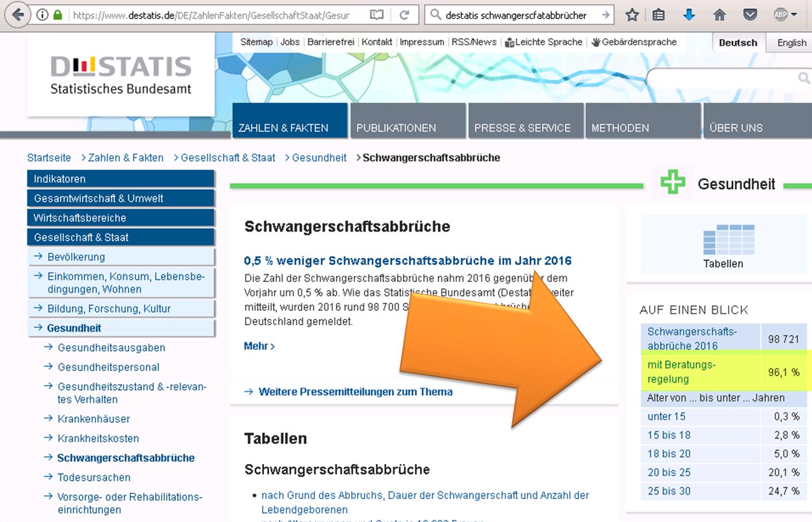The width and height of the screenshot is (812, 522).
Task: Click the Mehr link under the press text
Action: pos(259,346)
